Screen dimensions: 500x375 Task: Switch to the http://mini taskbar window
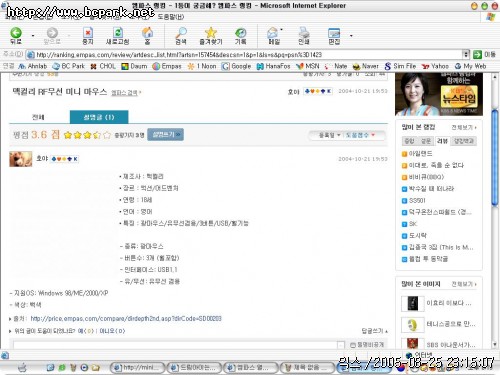(x=137, y=367)
